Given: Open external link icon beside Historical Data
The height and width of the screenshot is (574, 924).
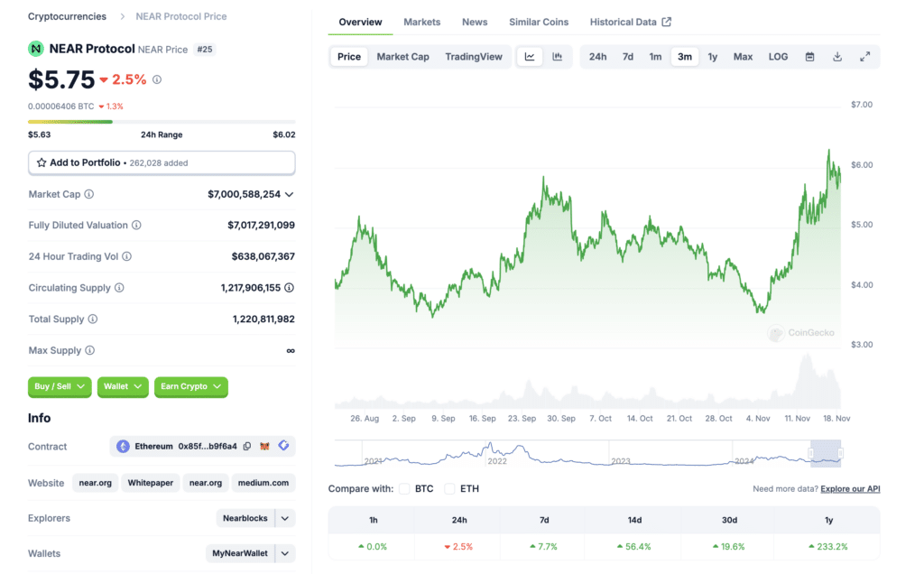Looking at the screenshot, I should pyautogui.click(x=667, y=22).
